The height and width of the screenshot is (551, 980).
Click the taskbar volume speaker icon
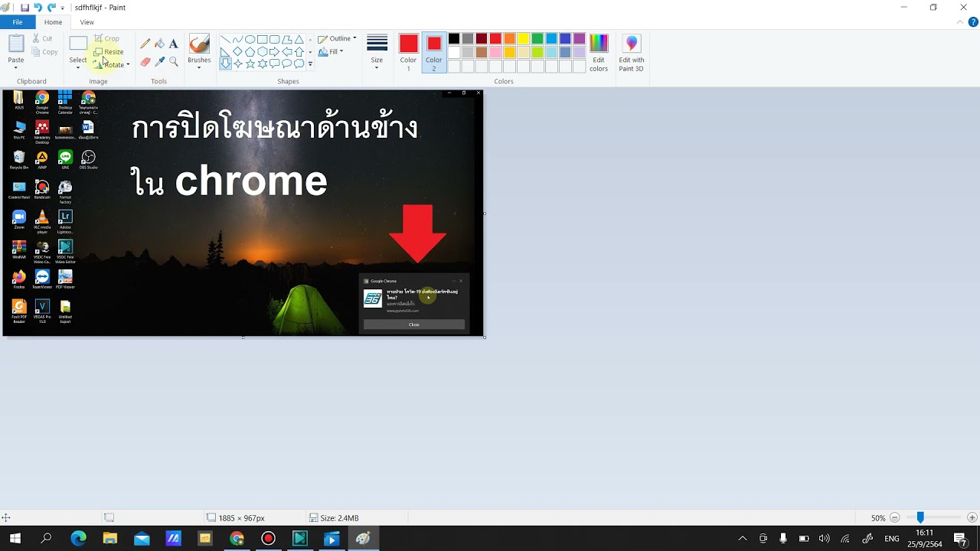(824, 539)
